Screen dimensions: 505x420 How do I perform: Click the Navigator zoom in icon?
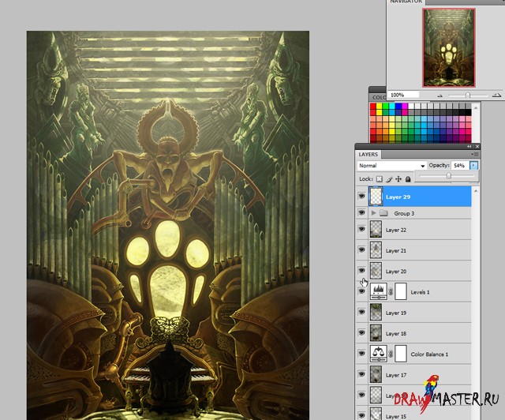(x=497, y=95)
